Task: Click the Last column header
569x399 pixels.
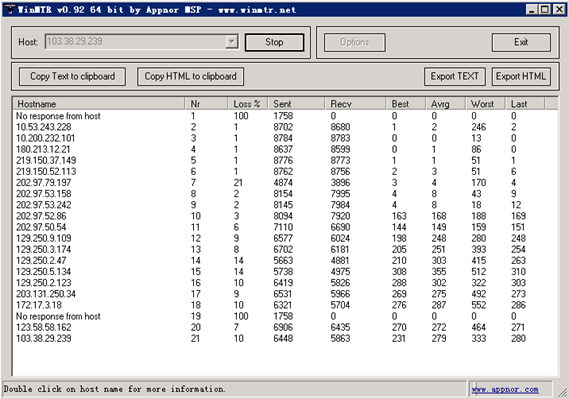Action: click(525, 104)
